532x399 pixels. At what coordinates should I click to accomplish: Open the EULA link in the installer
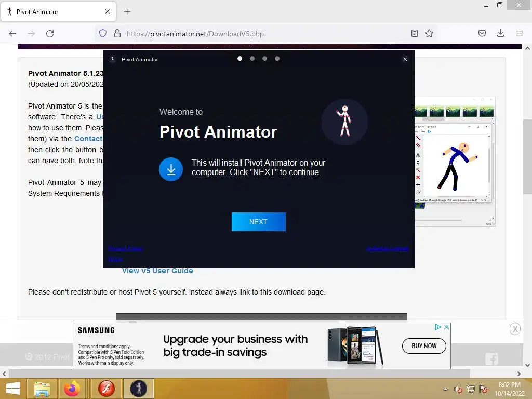(x=115, y=259)
